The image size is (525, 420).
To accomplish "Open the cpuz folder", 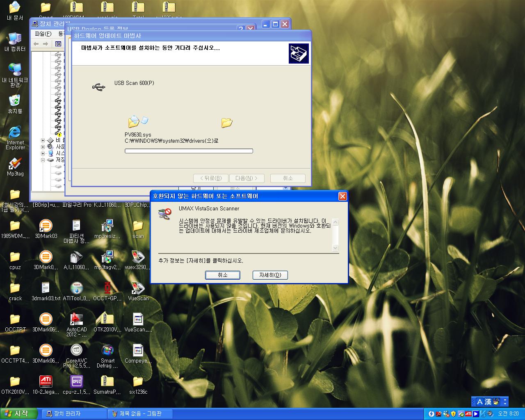I will (x=15, y=260).
